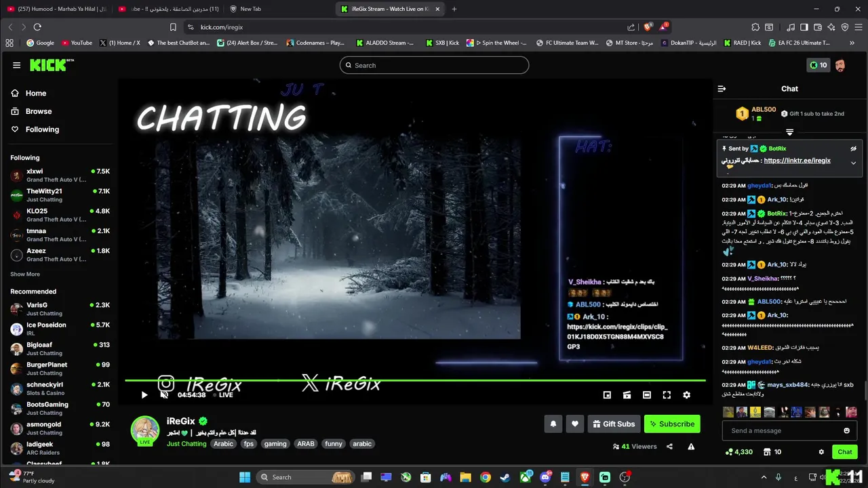Open Codenames bookmark
Image resolution: width=868 pixels, height=488 pixels.
click(315, 43)
